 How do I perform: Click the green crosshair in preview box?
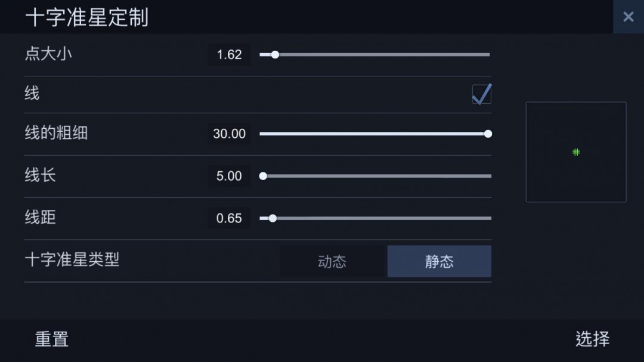(x=576, y=153)
